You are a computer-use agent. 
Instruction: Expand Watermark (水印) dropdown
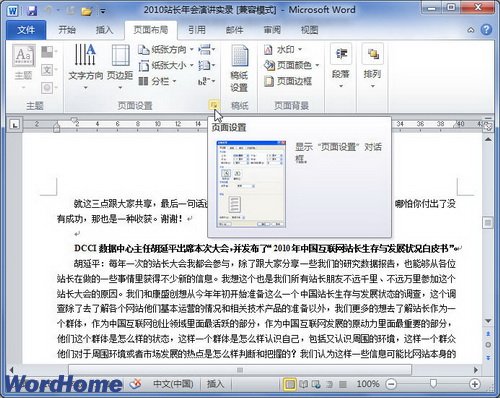(x=283, y=50)
